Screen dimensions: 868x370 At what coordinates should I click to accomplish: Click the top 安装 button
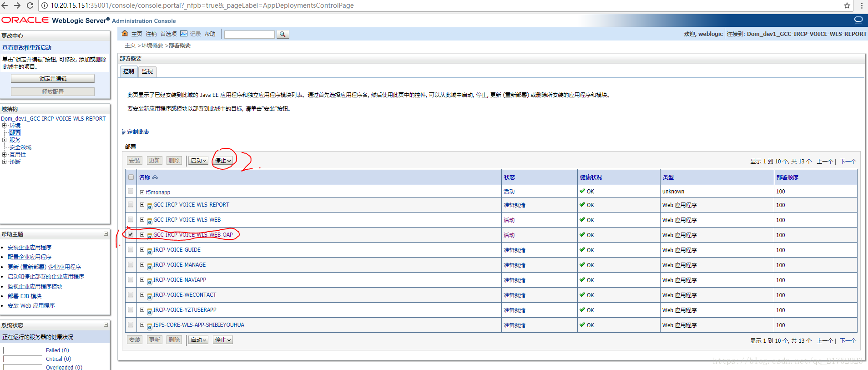click(135, 161)
